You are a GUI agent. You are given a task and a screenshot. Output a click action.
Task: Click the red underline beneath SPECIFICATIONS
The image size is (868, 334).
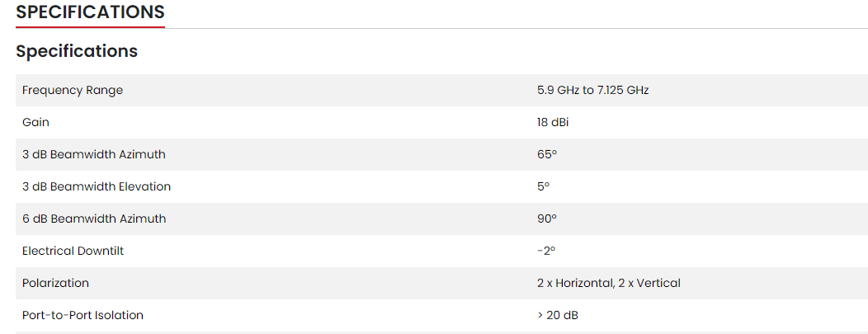pyautogui.click(x=90, y=26)
